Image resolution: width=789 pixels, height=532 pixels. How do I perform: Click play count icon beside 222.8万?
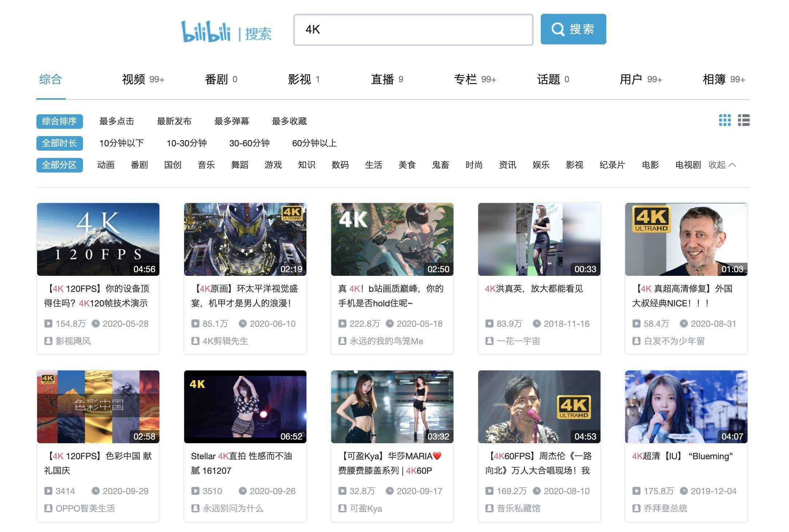(342, 323)
